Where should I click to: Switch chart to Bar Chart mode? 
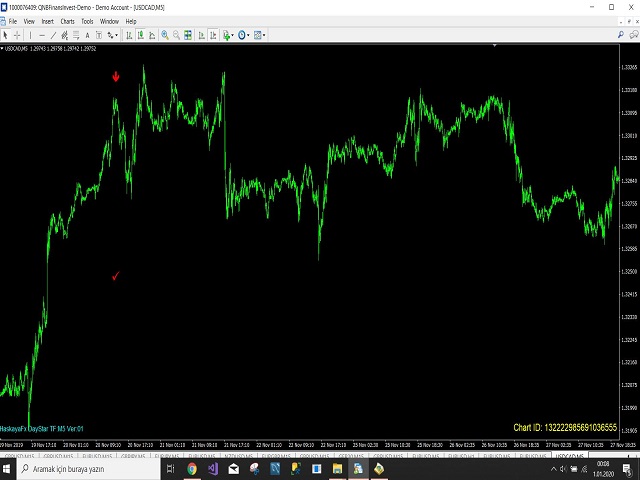coord(129,36)
